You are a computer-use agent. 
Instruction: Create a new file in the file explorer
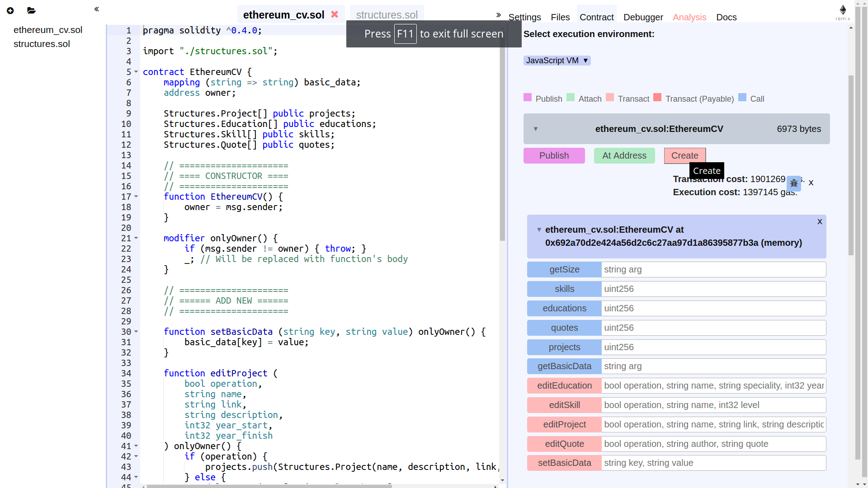[x=10, y=10]
